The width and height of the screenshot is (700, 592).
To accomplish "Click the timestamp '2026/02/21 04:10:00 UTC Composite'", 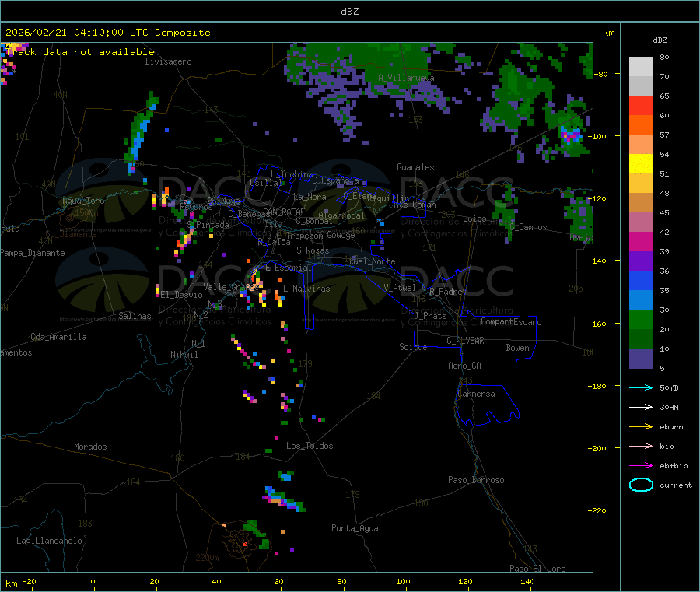I will [x=107, y=33].
